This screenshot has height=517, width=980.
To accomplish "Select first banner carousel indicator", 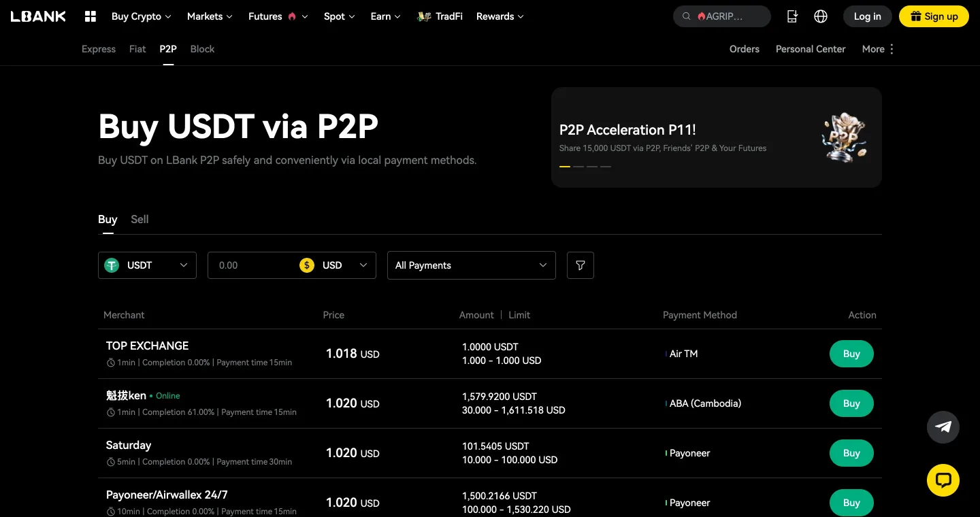I will 565,167.
